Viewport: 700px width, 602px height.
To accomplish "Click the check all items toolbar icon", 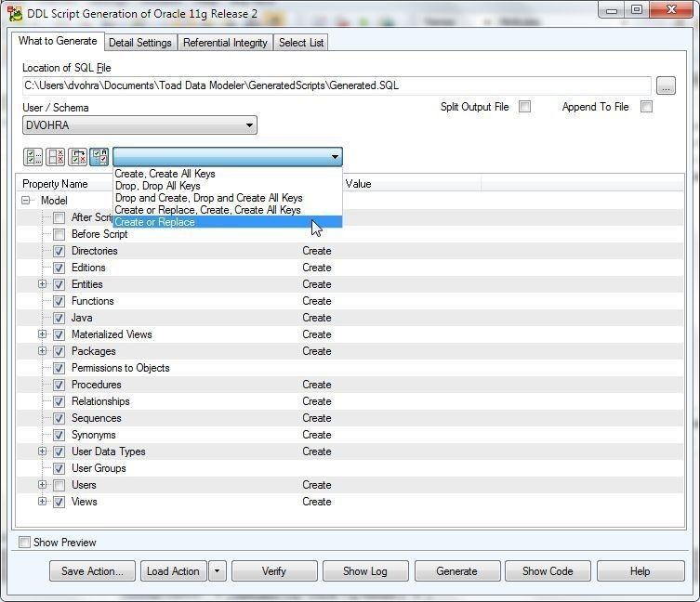I will coord(33,157).
